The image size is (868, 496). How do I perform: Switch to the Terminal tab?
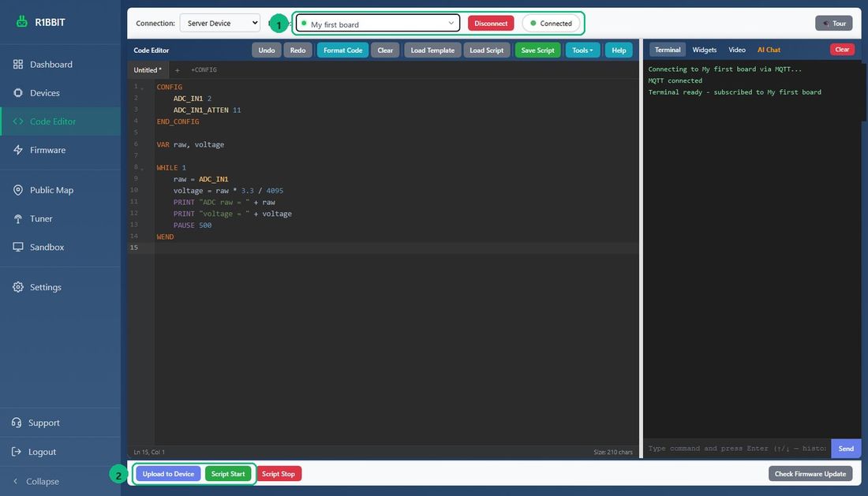pos(668,50)
